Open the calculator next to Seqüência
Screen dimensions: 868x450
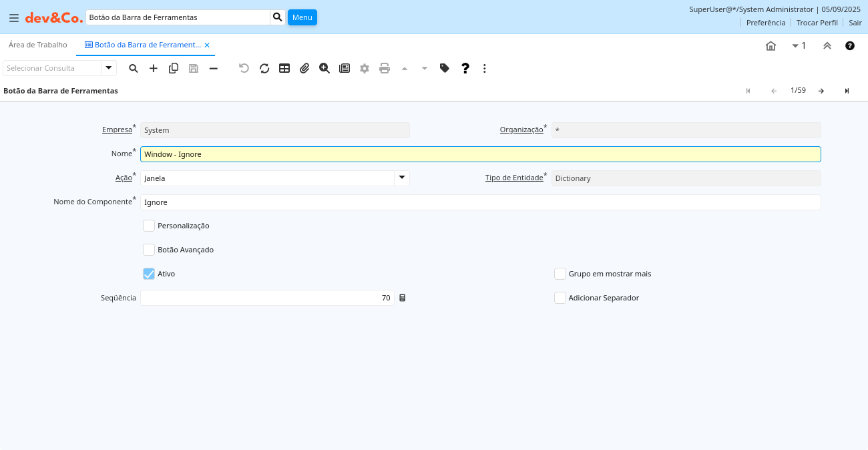402,298
